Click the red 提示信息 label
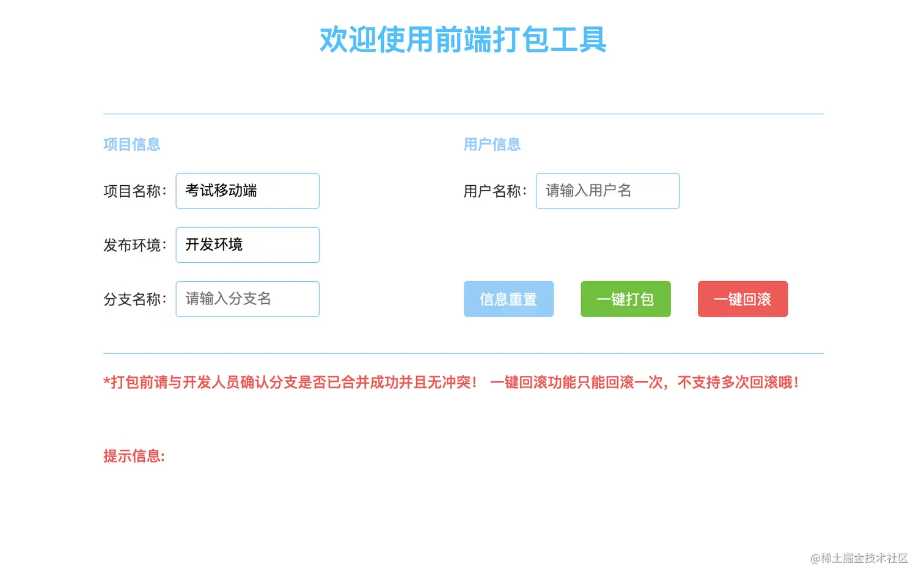Viewport: 924px width, 580px height. pyautogui.click(x=134, y=456)
